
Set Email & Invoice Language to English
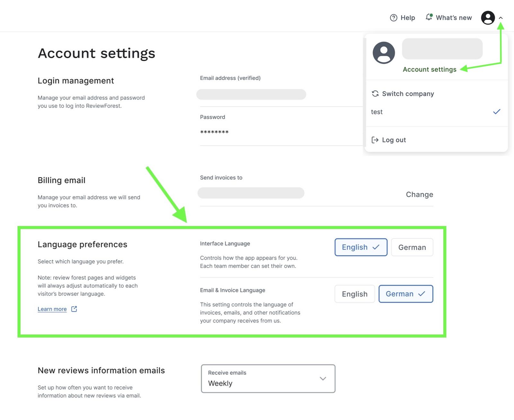pos(354,294)
